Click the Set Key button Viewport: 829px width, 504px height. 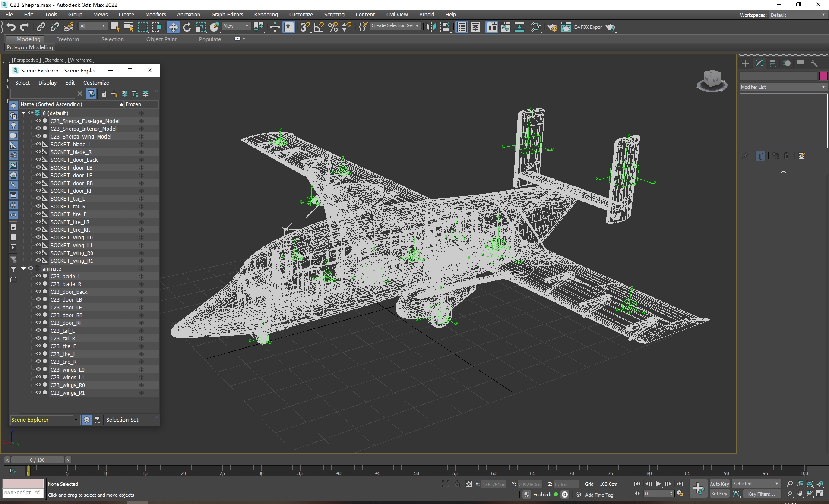[x=719, y=494]
